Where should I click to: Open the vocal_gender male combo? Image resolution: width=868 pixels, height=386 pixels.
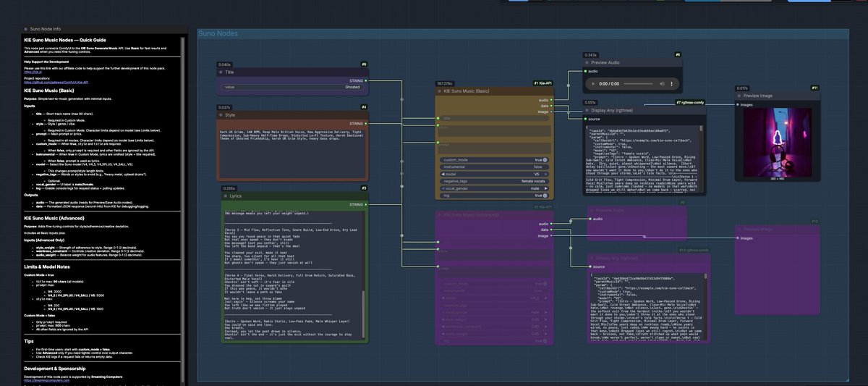(x=494, y=188)
